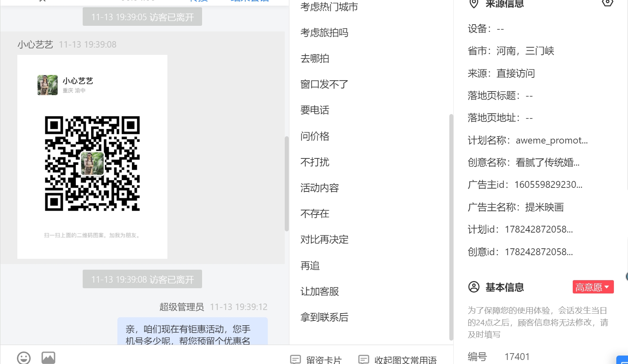Click the 小心艺艺 sender name

coord(35,44)
